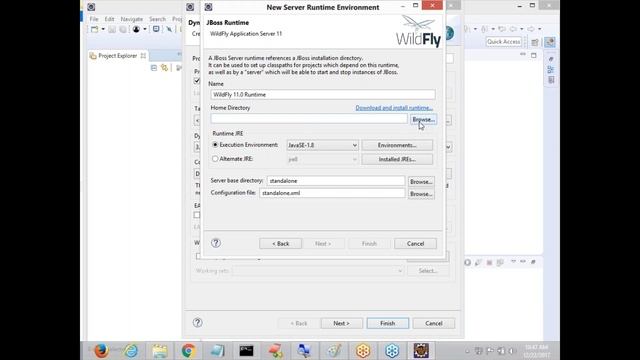Click the red terminate icon in the bottom panel

pos(489,262)
